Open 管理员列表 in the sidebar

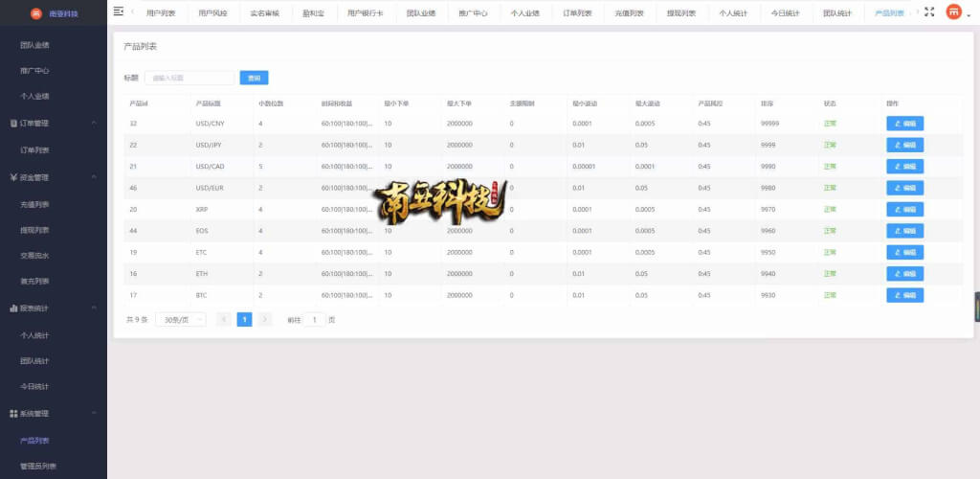[x=38, y=467]
